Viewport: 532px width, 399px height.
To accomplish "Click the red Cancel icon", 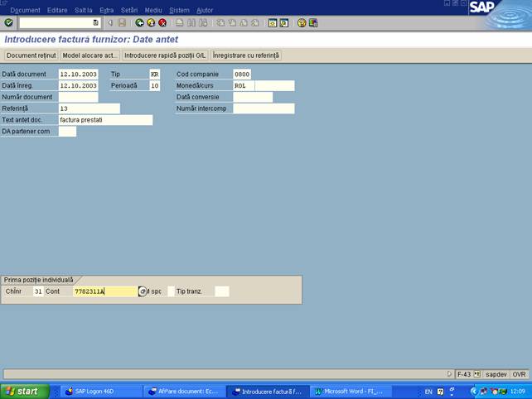I will point(162,23).
